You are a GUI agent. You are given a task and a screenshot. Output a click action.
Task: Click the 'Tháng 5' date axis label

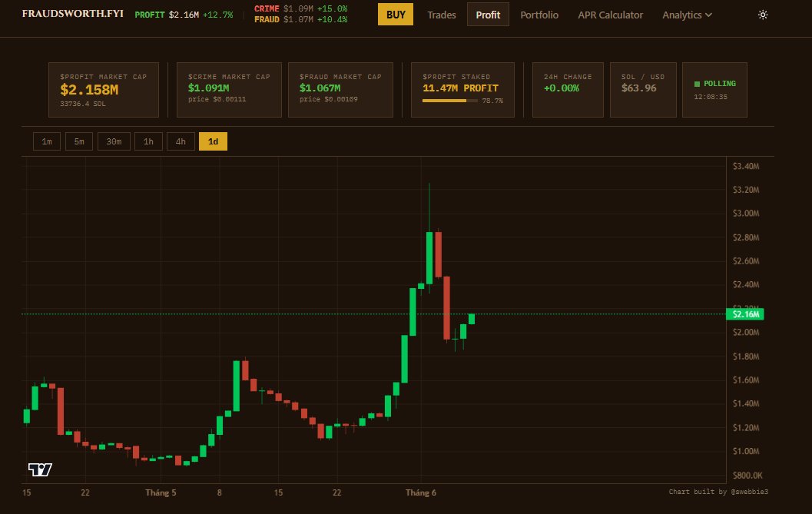tap(161, 492)
